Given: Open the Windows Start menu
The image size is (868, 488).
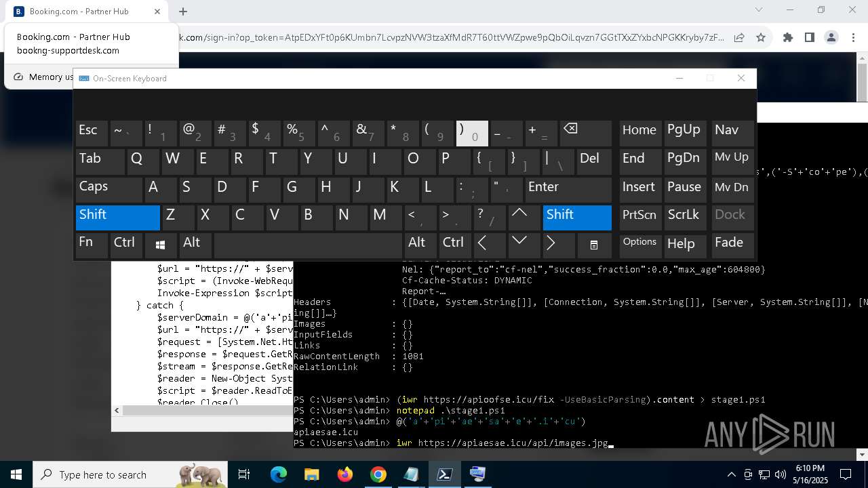Looking at the screenshot, I should 16,474.
